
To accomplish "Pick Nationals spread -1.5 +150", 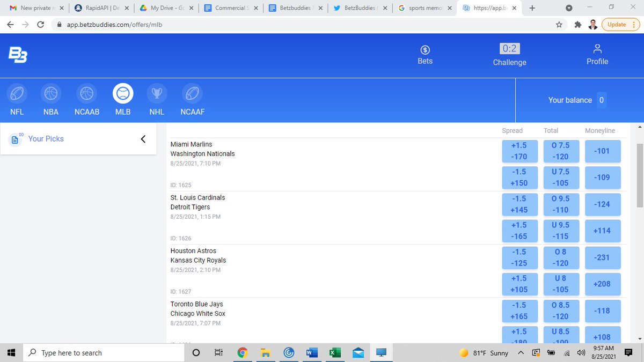I will tap(519, 178).
